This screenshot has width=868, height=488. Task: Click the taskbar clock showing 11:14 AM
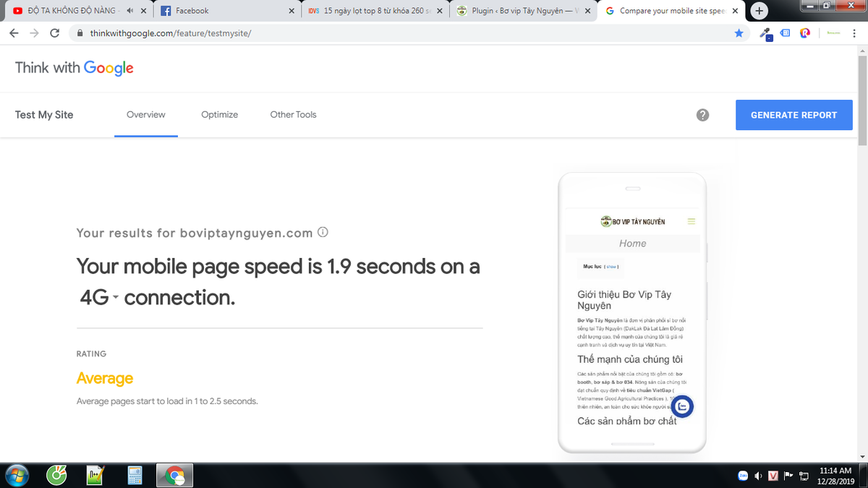click(x=836, y=475)
